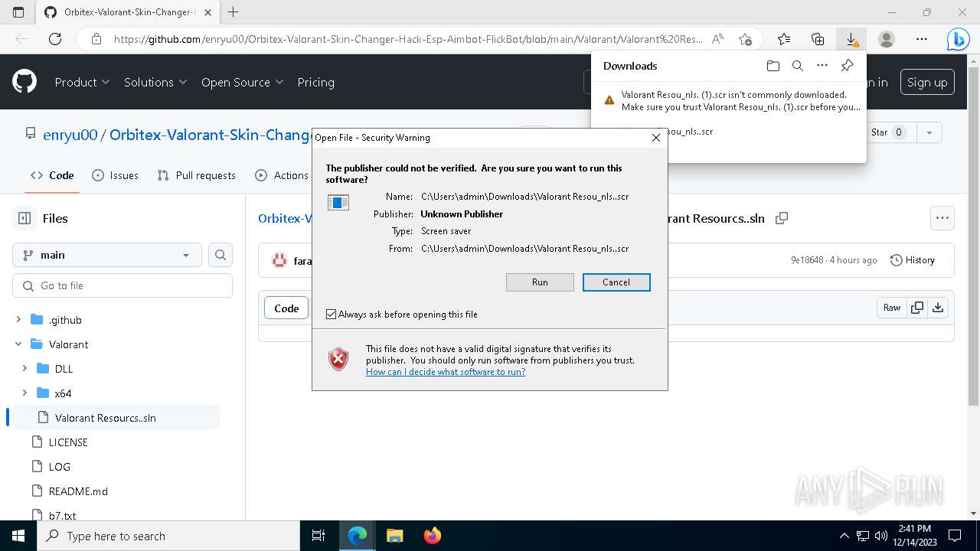Open the README.md file

click(x=78, y=491)
